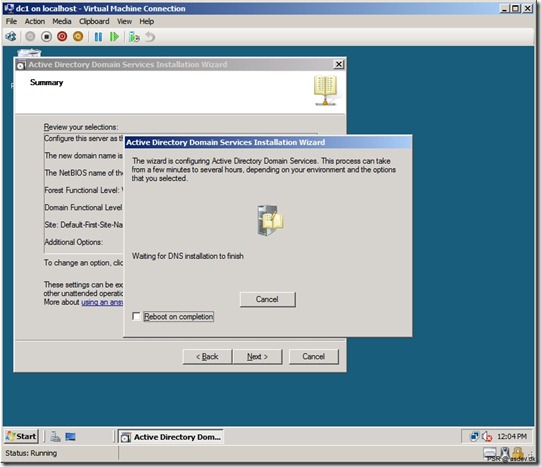
Task: Click the 'The NetBIOS name of' line
Action: [83, 173]
